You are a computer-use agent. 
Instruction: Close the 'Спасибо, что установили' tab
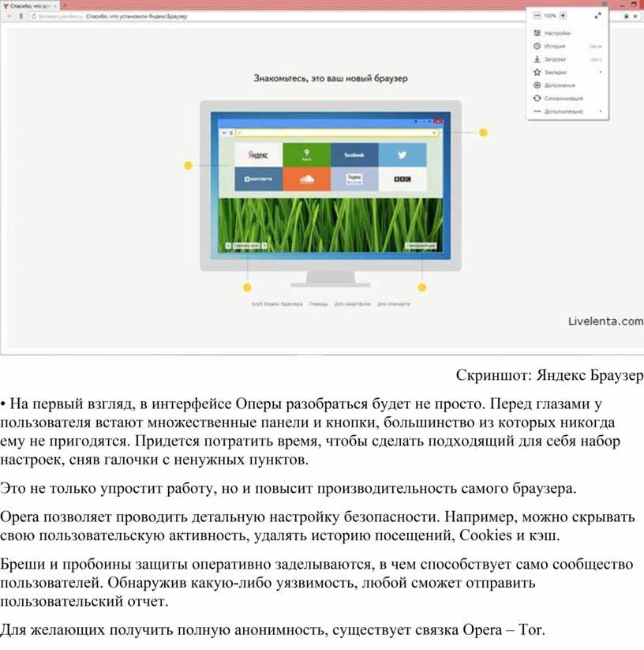tap(54, 6)
